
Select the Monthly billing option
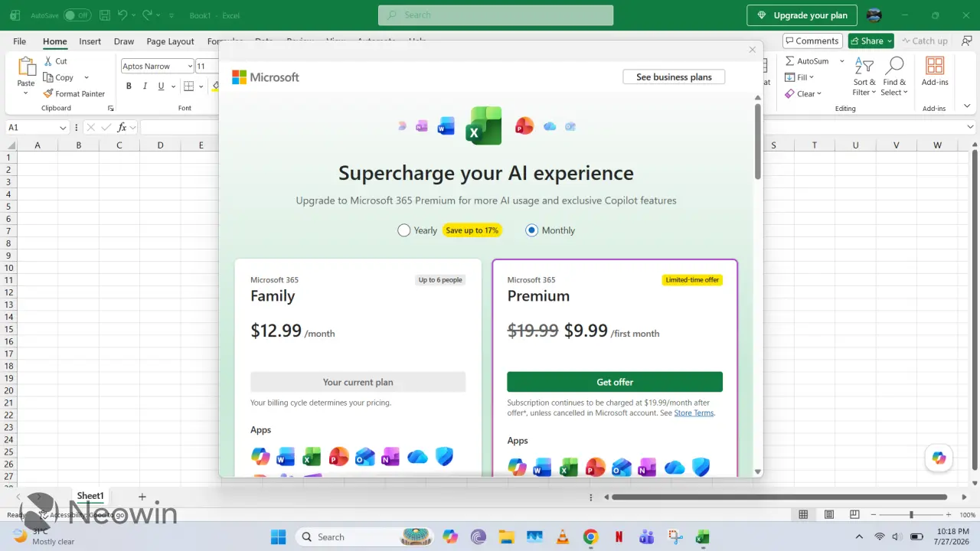point(531,230)
